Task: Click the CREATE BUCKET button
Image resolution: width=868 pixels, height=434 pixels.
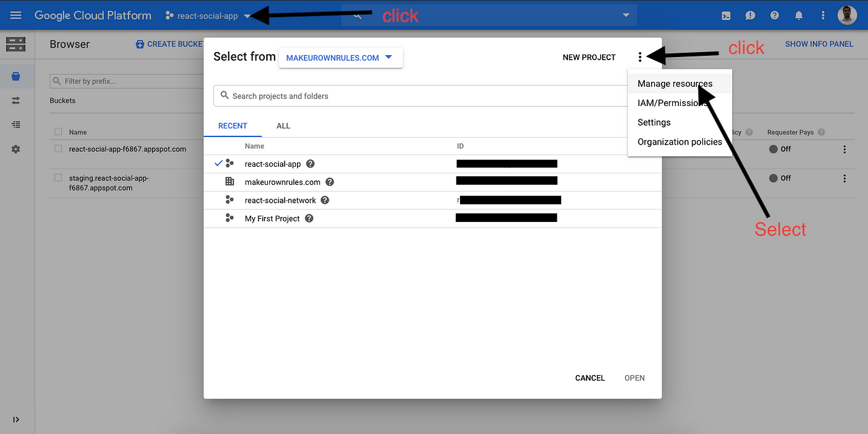Action: pyautogui.click(x=169, y=44)
